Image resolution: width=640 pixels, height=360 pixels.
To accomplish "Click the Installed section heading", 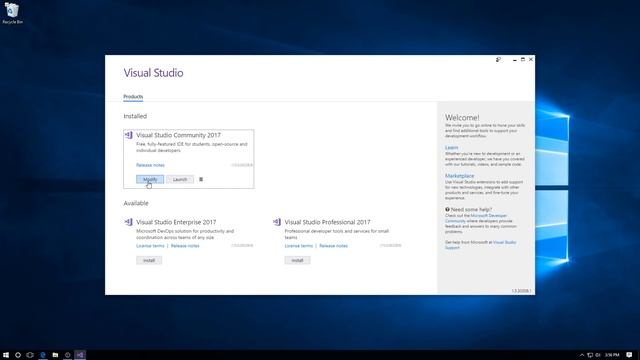I will pyautogui.click(x=135, y=116).
